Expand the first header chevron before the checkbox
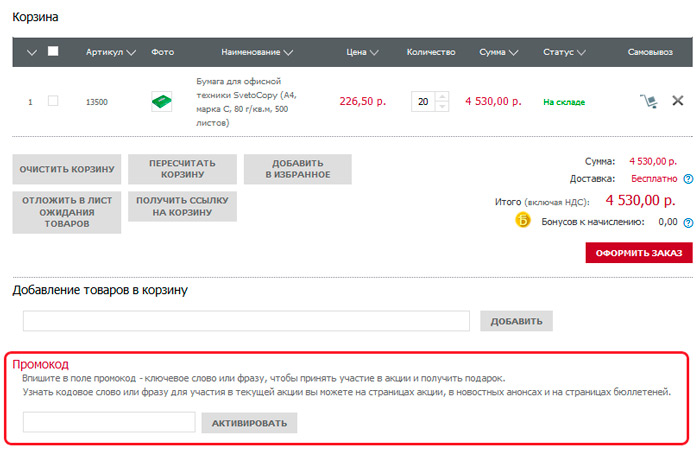 [x=32, y=53]
